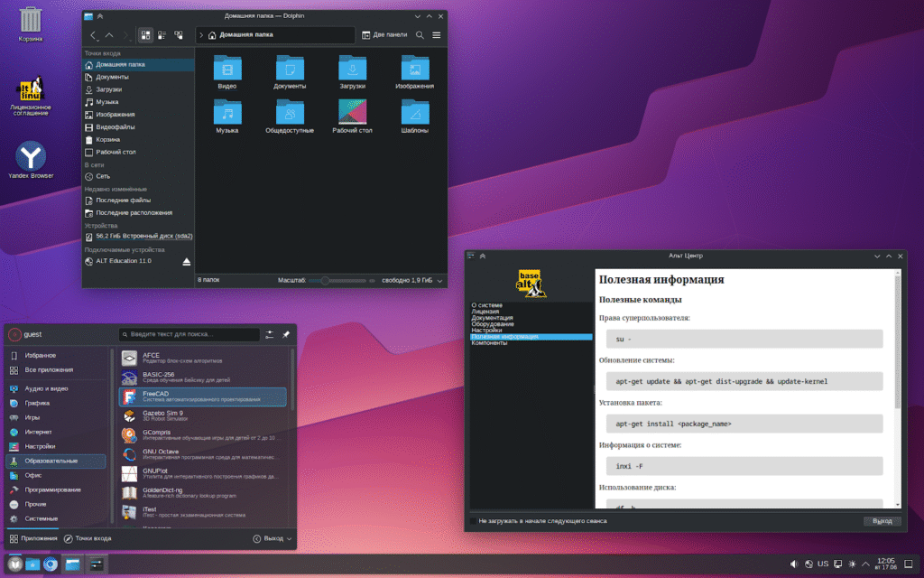Image resolution: width=924 pixels, height=578 pixels.
Task: Expand the 'Выход' session options arrow
Action: pos(289,538)
